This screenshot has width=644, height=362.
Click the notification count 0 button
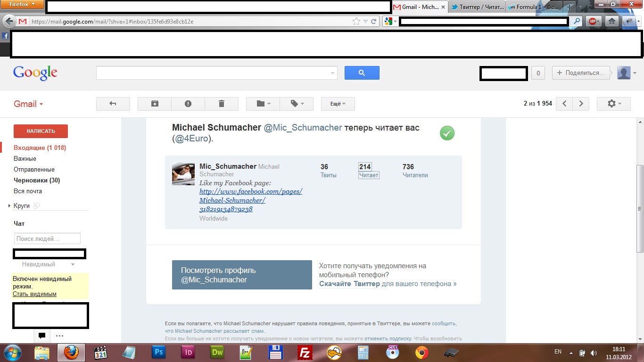coord(538,73)
